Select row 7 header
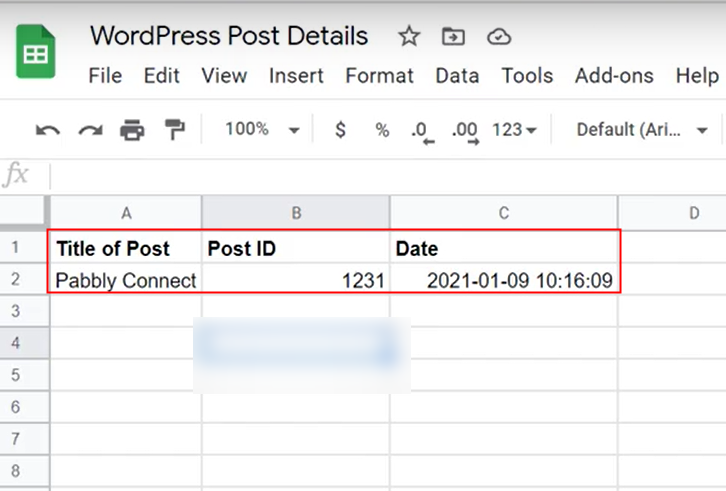This screenshot has width=726, height=491. (24, 439)
